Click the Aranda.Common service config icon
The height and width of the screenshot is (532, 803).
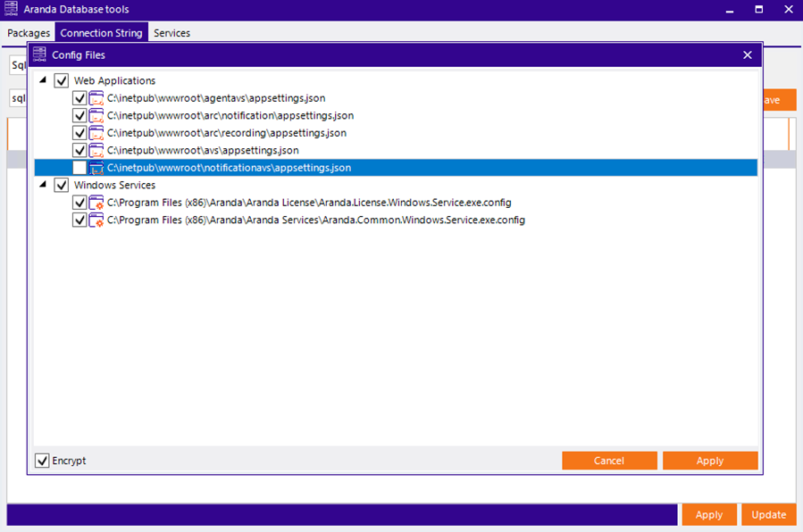96,220
